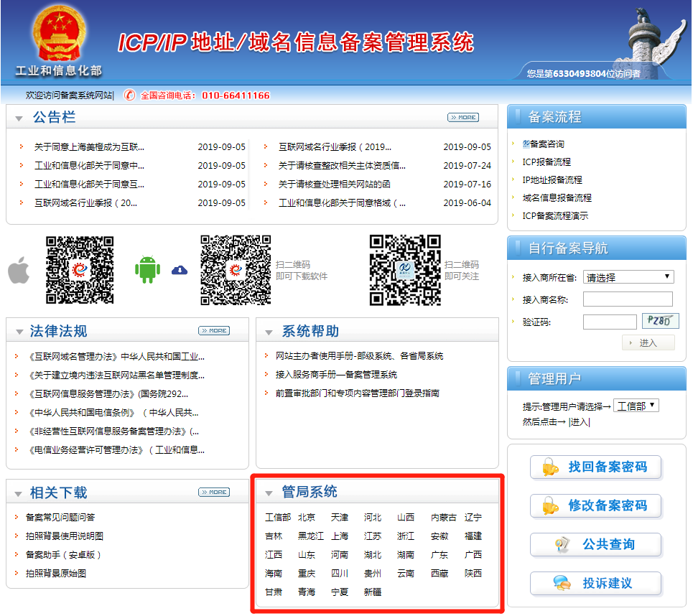Collapse the 管局系统 section arrow
The image size is (693, 616).
[x=269, y=493]
